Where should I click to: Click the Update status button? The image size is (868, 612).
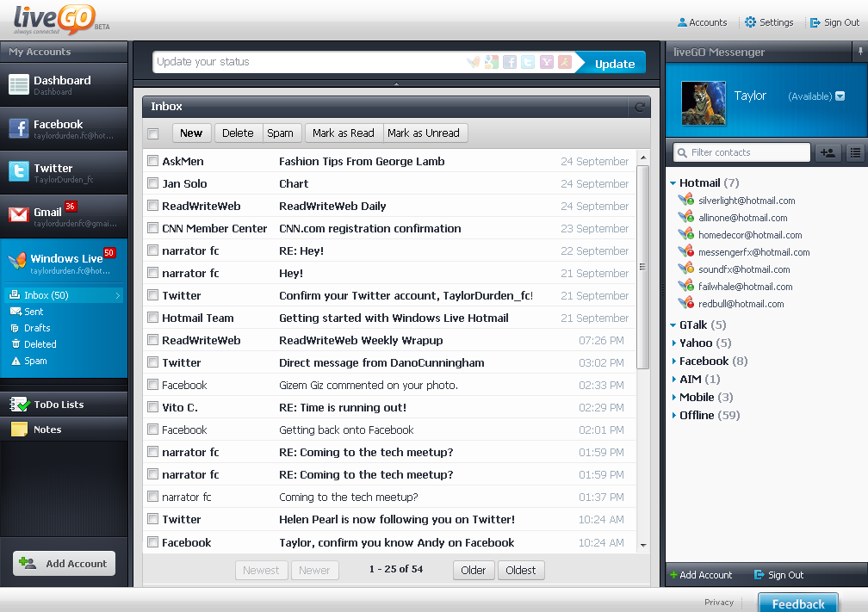(614, 63)
